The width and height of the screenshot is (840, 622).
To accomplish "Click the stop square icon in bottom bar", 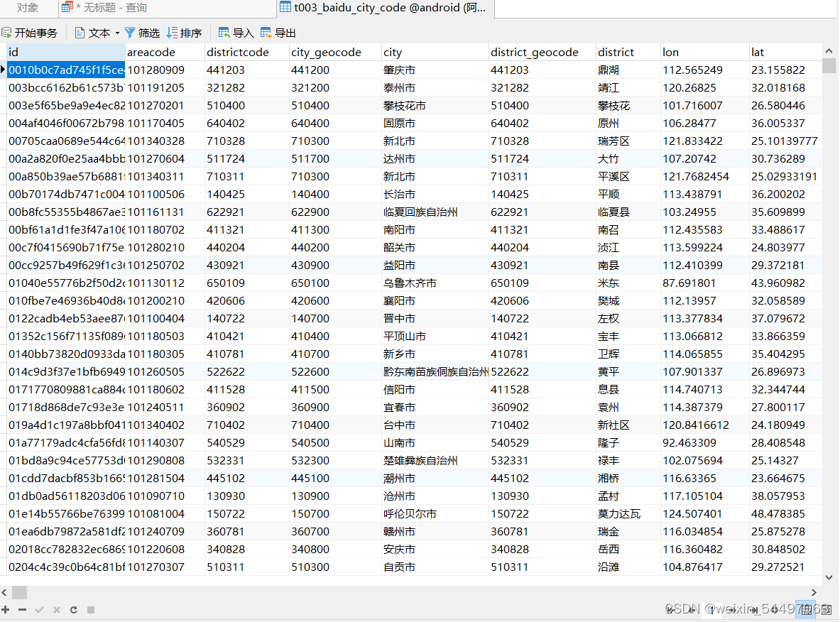I will click(x=91, y=610).
